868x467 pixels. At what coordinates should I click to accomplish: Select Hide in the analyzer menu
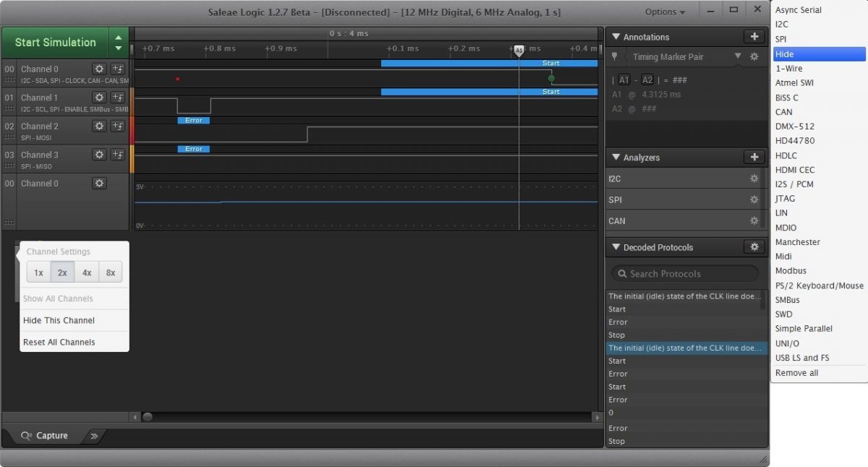click(x=819, y=54)
